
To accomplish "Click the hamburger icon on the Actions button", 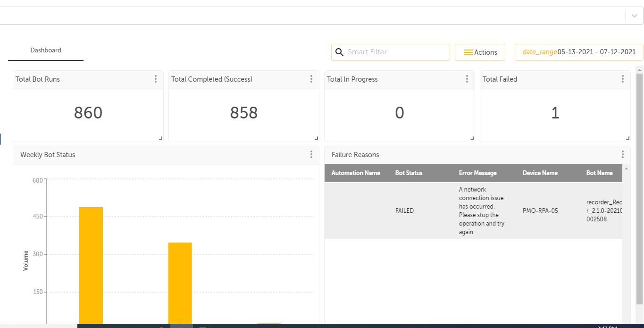I will coord(468,52).
